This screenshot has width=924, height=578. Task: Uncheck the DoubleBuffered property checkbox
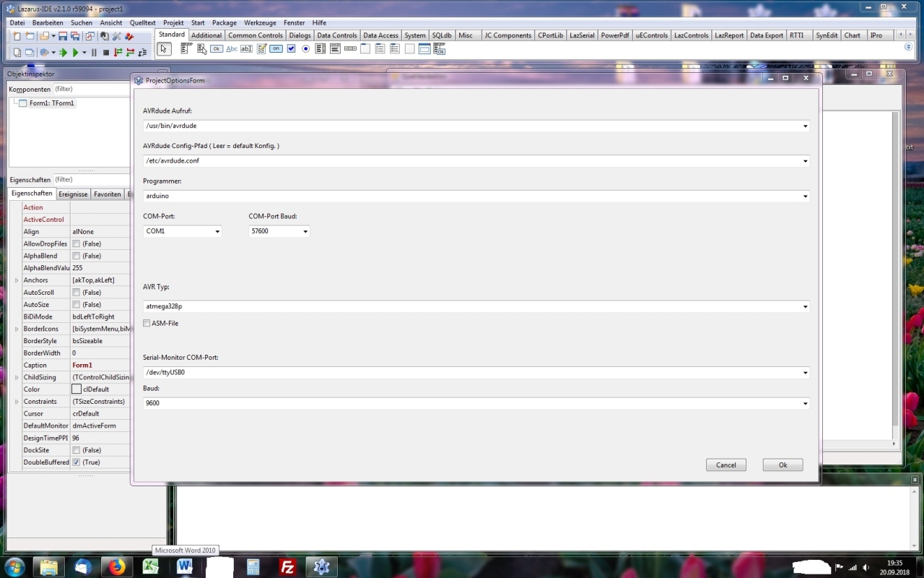click(76, 462)
